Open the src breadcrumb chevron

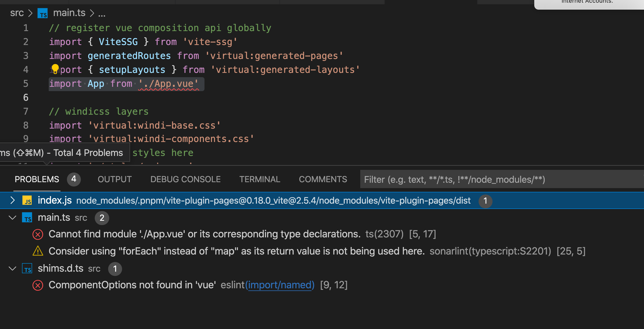pyautogui.click(x=31, y=13)
